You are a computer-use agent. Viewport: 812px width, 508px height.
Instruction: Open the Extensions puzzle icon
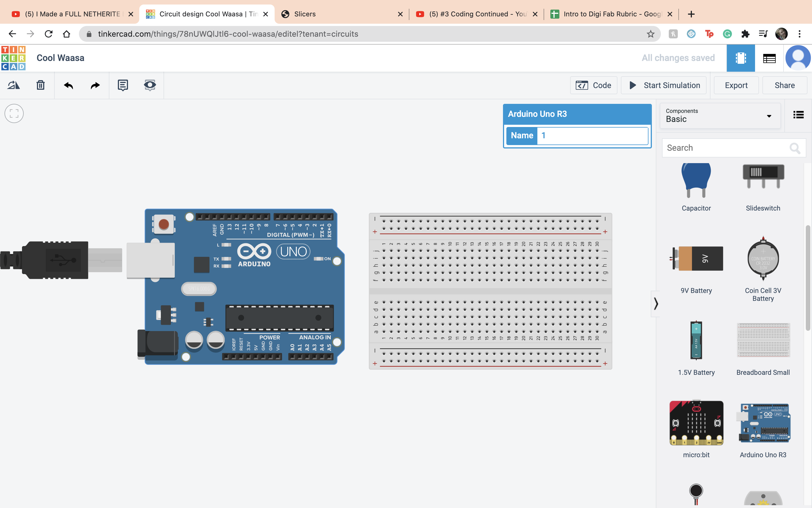tap(745, 34)
